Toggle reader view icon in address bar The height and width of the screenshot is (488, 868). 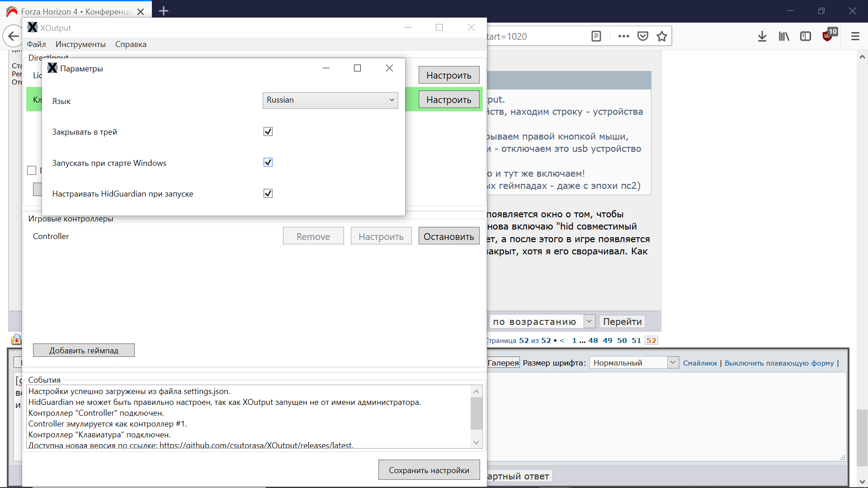coord(596,37)
